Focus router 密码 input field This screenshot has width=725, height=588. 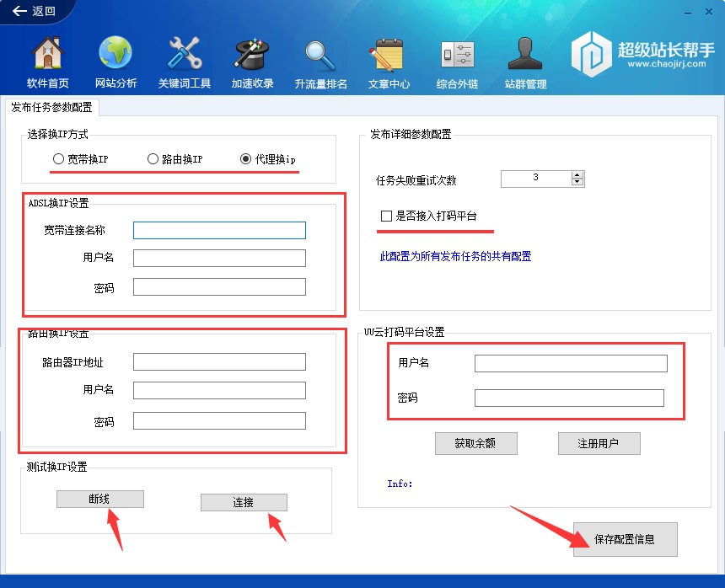coord(219,421)
